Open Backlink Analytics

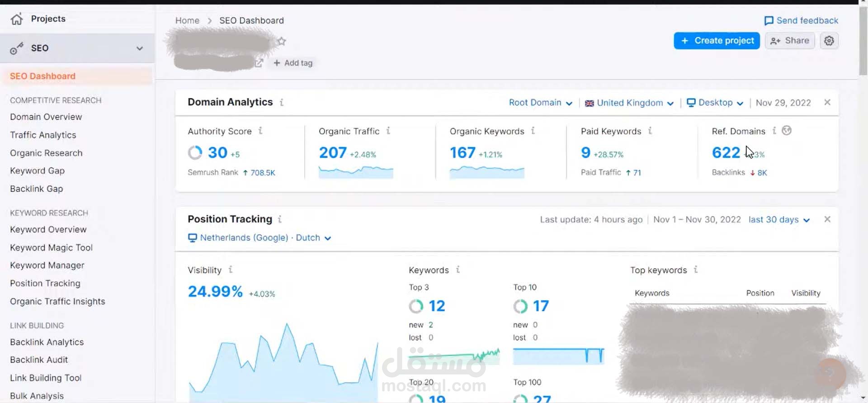[47, 342]
